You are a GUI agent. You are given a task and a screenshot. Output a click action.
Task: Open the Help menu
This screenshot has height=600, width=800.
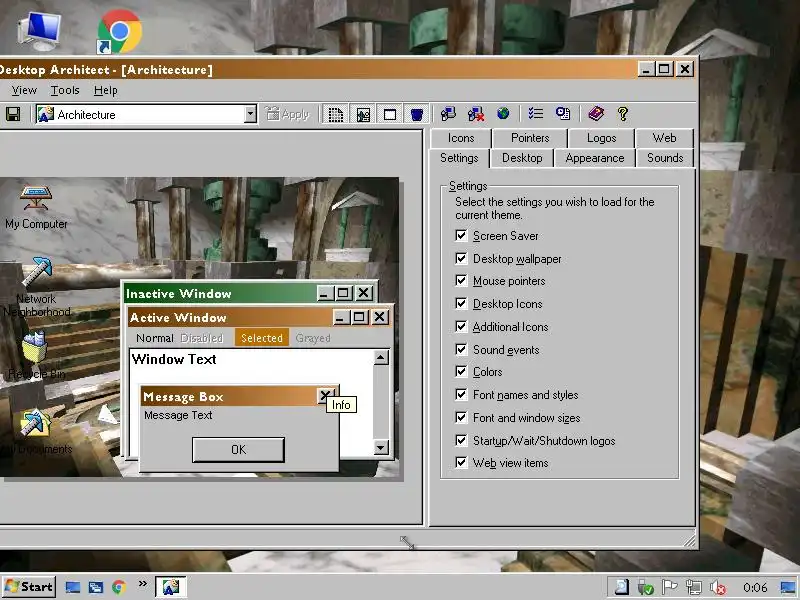pos(106,90)
